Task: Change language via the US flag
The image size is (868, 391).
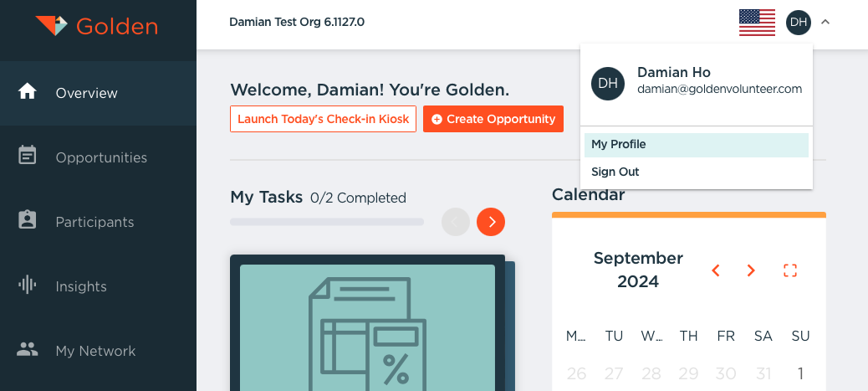Action: pyautogui.click(x=757, y=22)
